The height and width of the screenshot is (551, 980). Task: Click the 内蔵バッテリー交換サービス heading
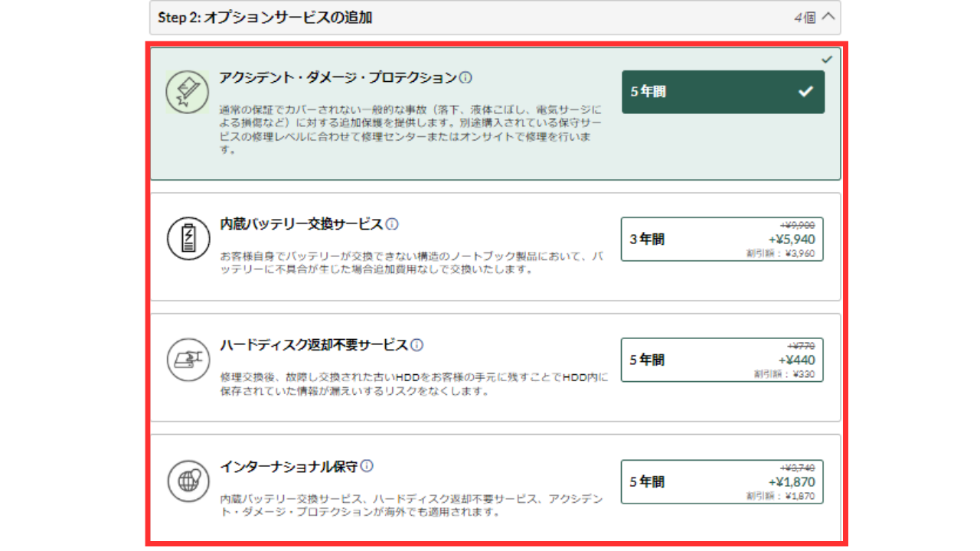[301, 224]
